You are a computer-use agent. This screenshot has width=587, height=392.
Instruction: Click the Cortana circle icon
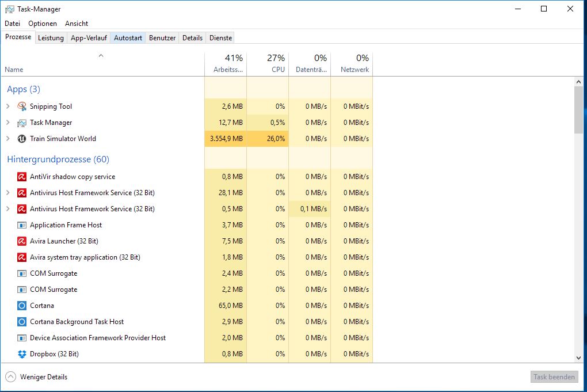tap(22, 306)
